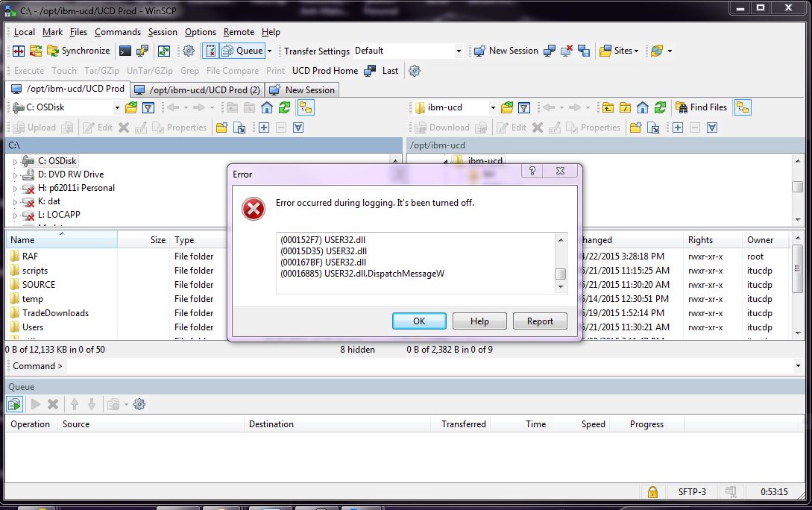Go to the remote home directory
The width and height of the screenshot is (812, 510).
643,107
